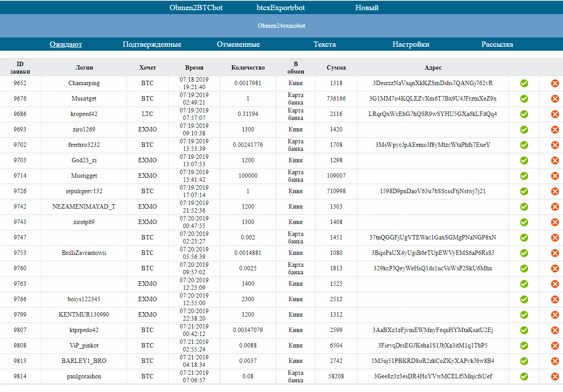Confirm order 9760 green checkmark
Viewport: 563px width, 392px height.
524,269
